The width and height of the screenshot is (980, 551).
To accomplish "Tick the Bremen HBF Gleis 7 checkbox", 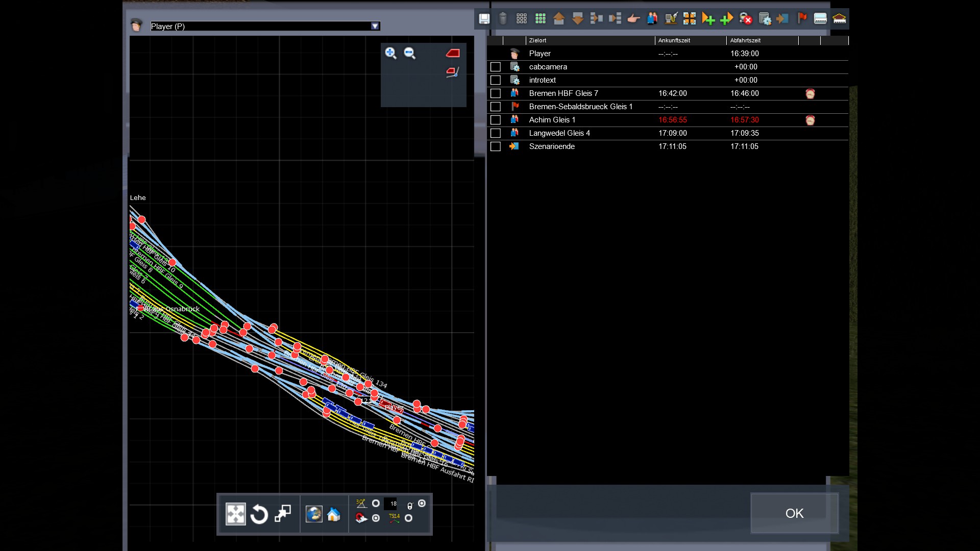I will pyautogui.click(x=495, y=93).
